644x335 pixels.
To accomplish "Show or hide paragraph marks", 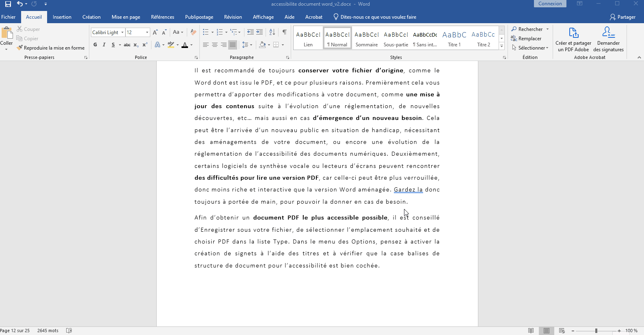I will (285, 33).
